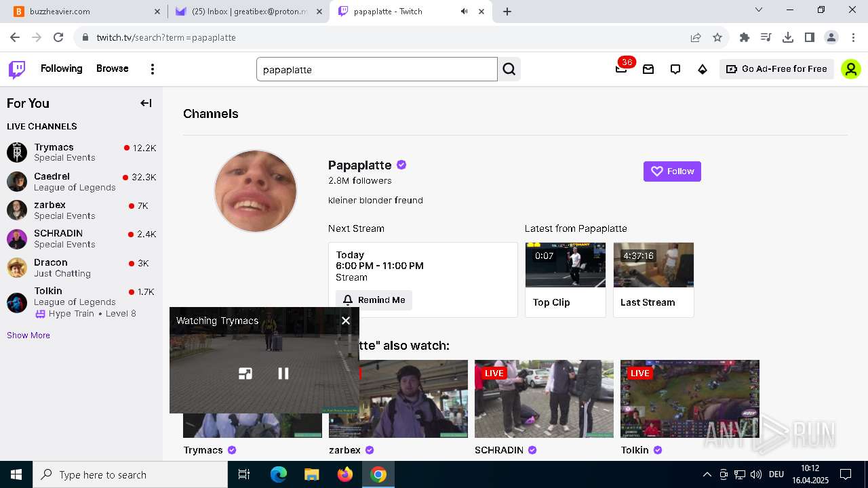The image size is (868, 488).
Task: Switch to Proton Inbox tab
Action: click(x=248, y=12)
